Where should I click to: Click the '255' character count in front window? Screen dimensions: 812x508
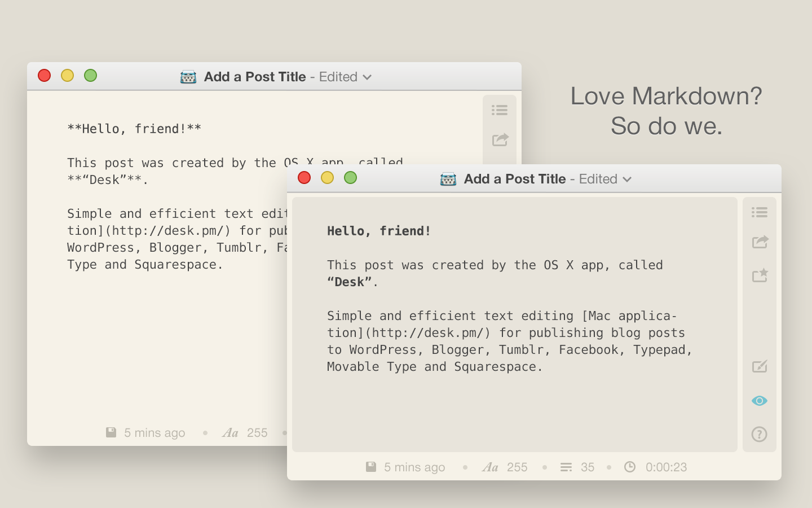click(517, 467)
